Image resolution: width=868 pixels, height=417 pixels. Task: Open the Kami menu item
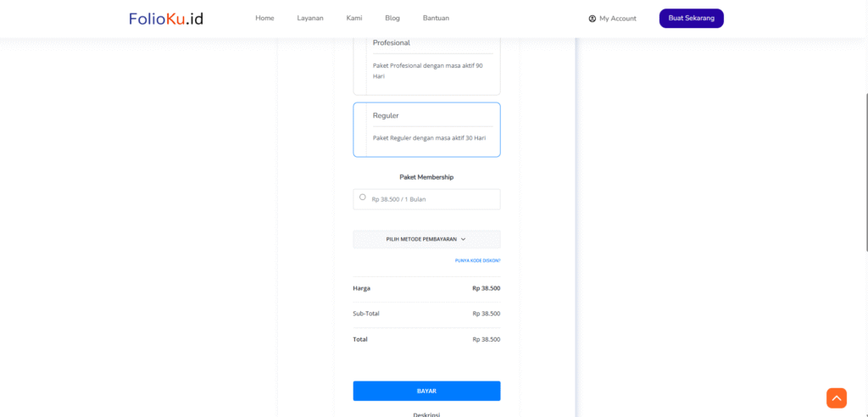pyautogui.click(x=354, y=18)
